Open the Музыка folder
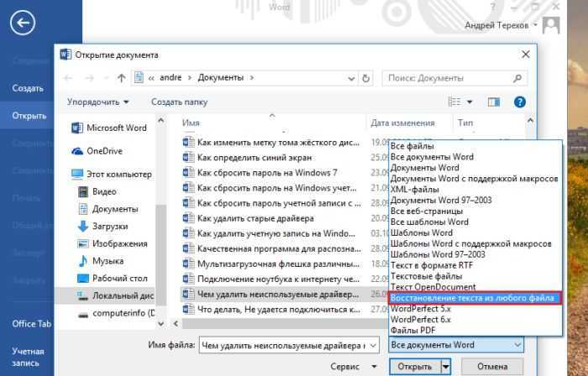Screen dimensions: 588x376 (x=100, y=261)
